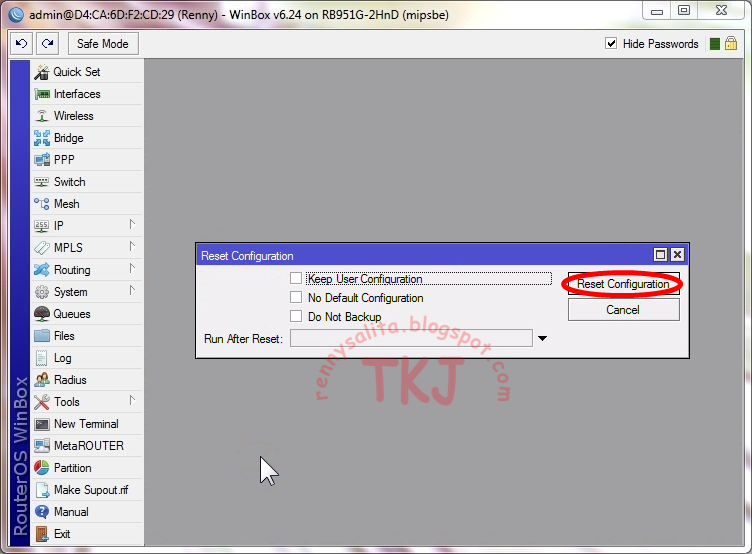Screen dimensions: 752x554
Task: Click the Partition pie chart icon
Action: point(42,468)
